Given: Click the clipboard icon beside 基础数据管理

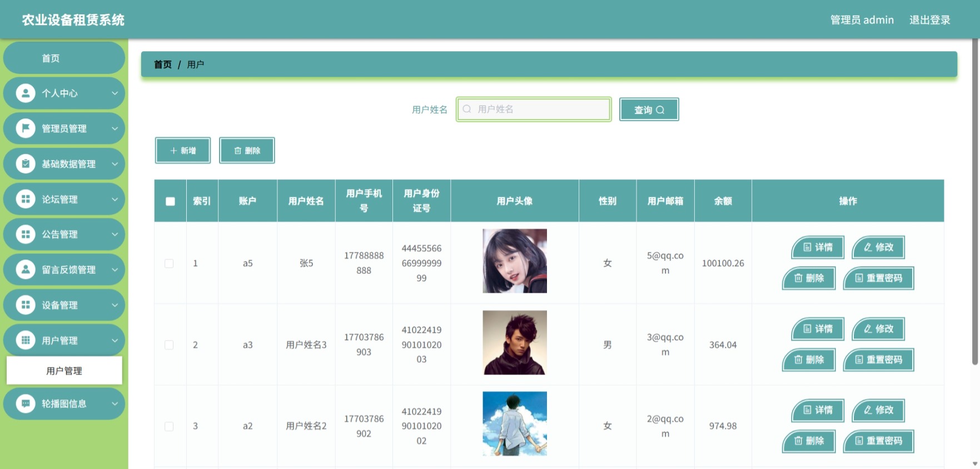Looking at the screenshot, I should 25,163.
